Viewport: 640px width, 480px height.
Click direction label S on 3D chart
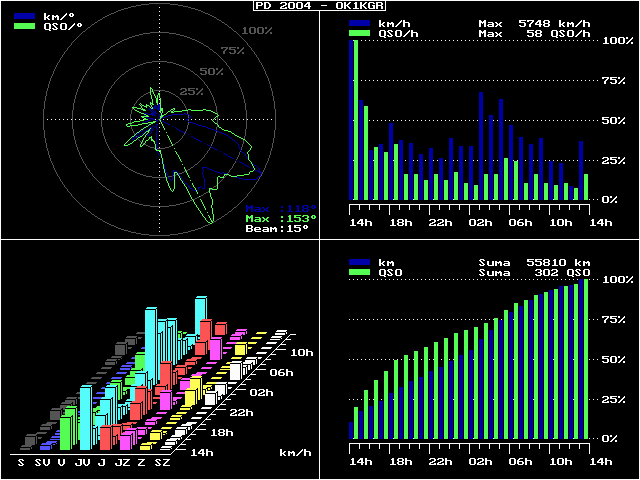coord(21,463)
